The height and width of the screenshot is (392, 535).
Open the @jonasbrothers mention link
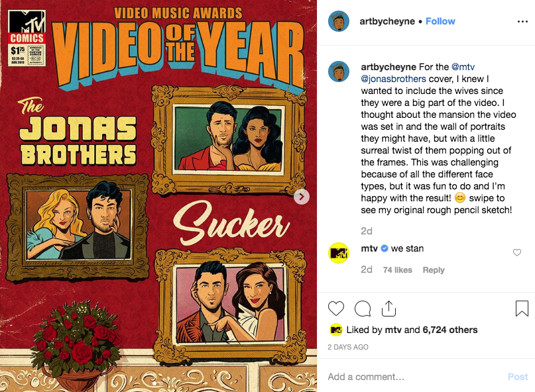click(393, 79)
